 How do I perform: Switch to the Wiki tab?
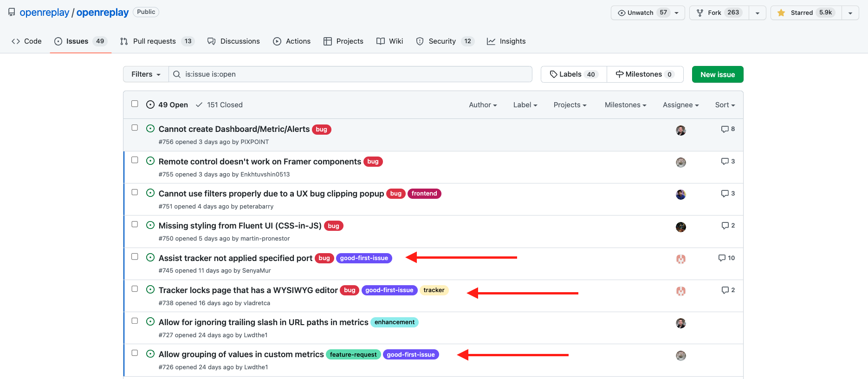[389, 41]
